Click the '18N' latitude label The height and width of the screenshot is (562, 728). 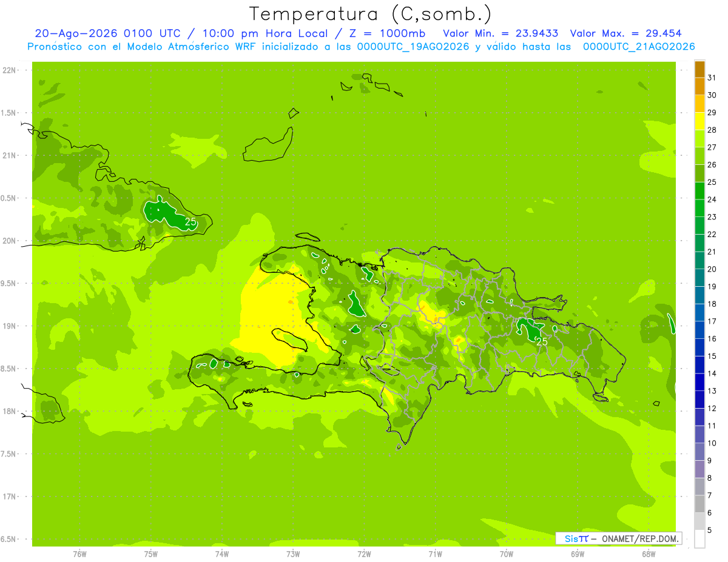click(8, 411)
